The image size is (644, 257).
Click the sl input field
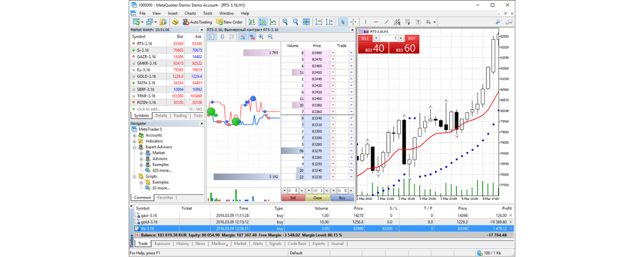[x=293, y=191]
